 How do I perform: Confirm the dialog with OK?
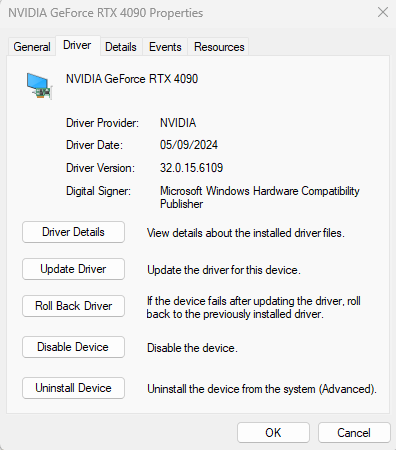(273, 433)
